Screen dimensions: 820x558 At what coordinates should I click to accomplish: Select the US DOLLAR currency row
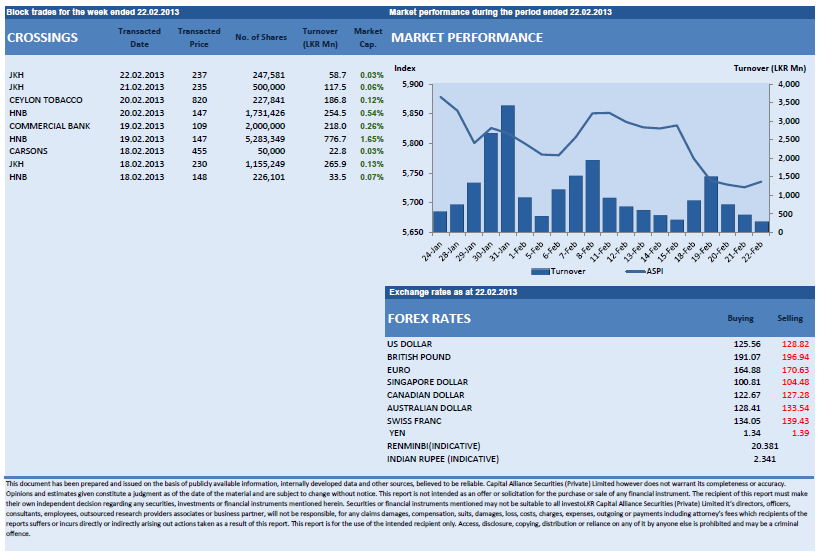pos(598,344)
